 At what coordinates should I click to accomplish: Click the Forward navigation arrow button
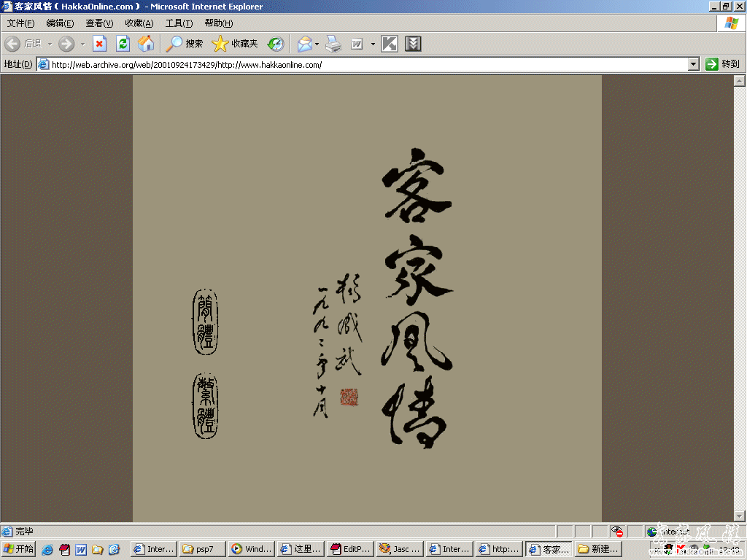coord(66,44)
